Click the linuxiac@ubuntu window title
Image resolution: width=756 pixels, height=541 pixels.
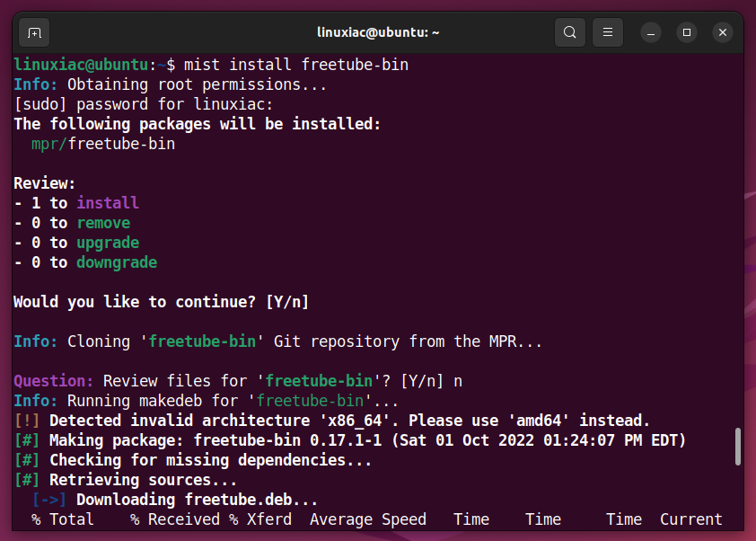pyautogui.click(x=378, y=32)
